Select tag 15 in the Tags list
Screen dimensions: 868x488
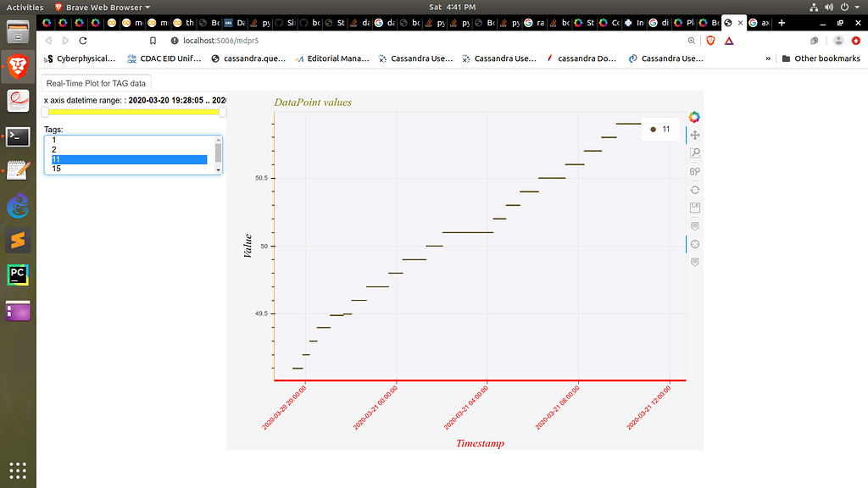[x=57, y=168]
